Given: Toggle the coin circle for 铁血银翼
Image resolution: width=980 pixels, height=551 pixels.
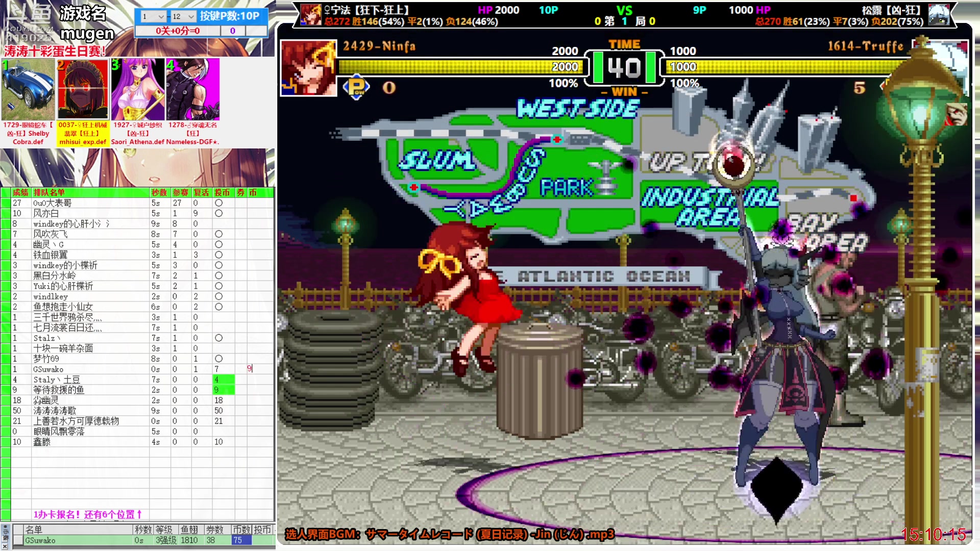Looking at the screenshot, I should [x=218, y=255].
